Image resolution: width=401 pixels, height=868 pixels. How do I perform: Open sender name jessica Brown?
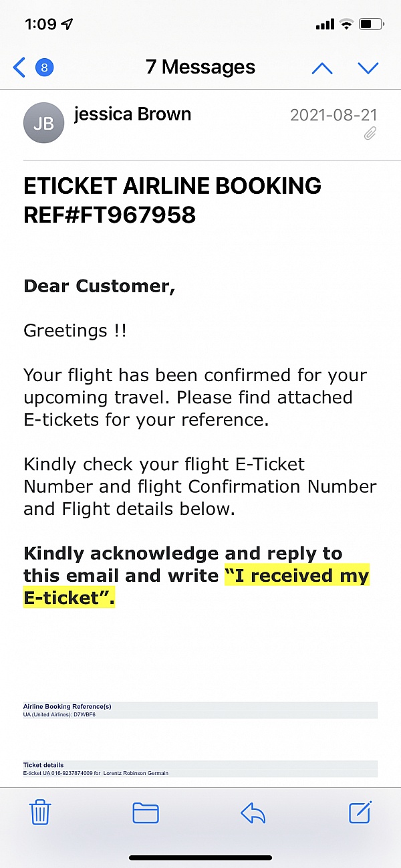pyautogui.click(x=132, y=114)
